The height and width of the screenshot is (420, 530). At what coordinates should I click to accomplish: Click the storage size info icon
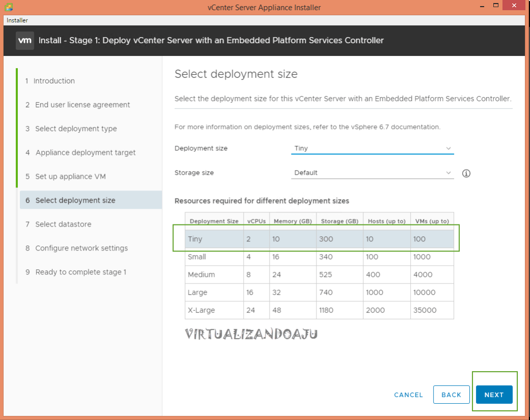pyautogui.click(x=466, y=173)
